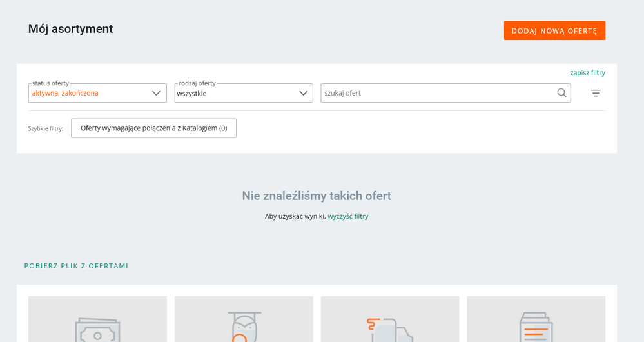Viewport: 644px width, 342px height.
Task: Click the magnifier search icon
Action: click(562, 93)
